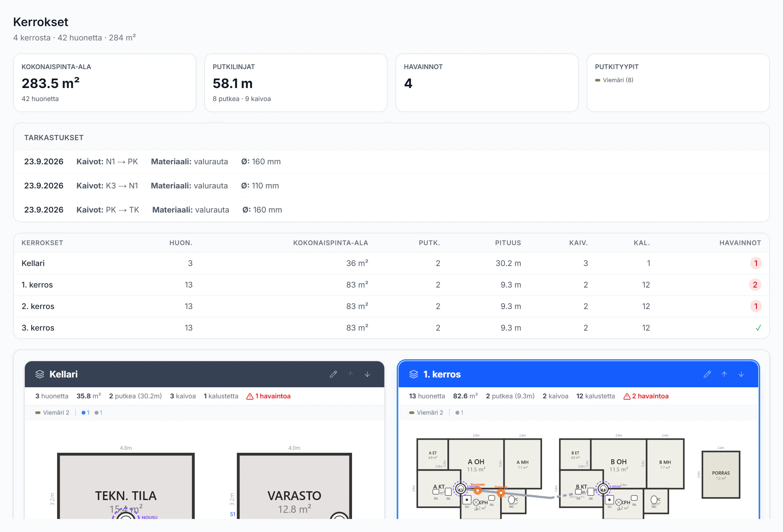Click the red badge in Kellari row
The height and width of the screenshot is (532, 783).
point(756,263)
